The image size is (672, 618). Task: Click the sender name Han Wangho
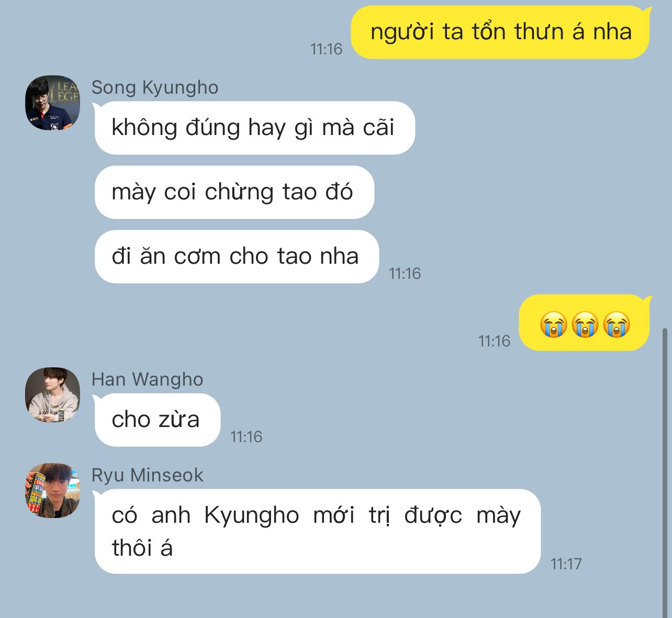click(x=147, y=379)
